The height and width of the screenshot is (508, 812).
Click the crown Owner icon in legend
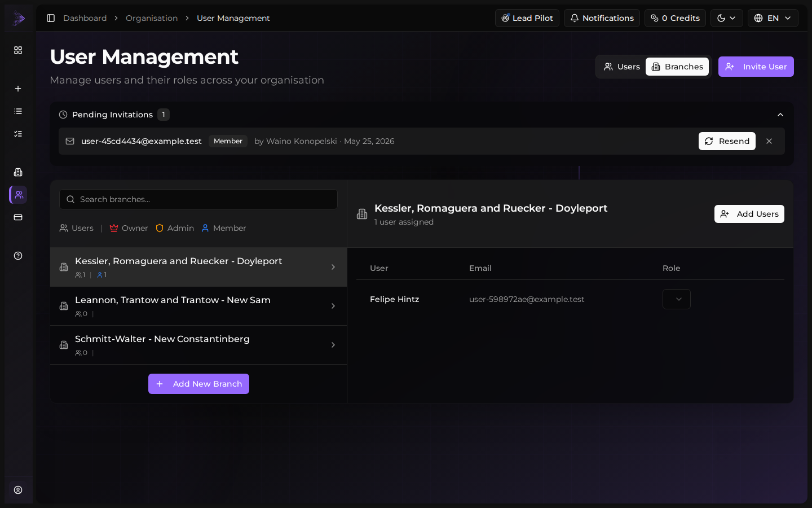pyautogui.click(x=114, y=228)
